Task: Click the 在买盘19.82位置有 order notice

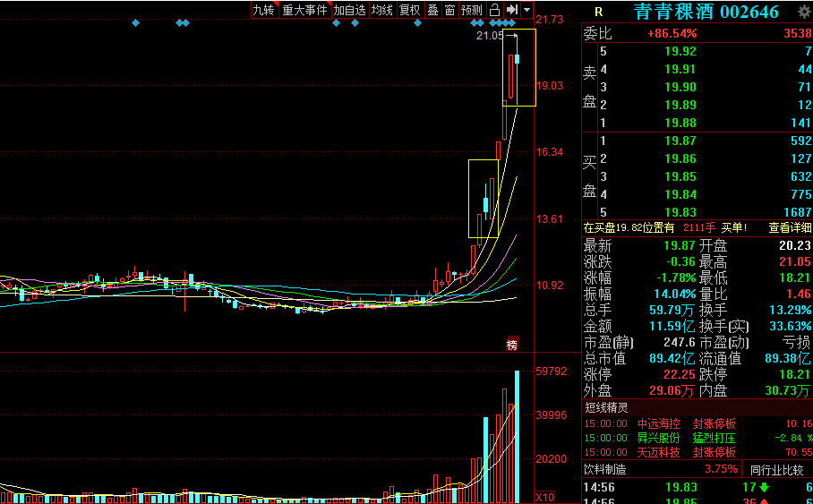Action: coord(629,227)
